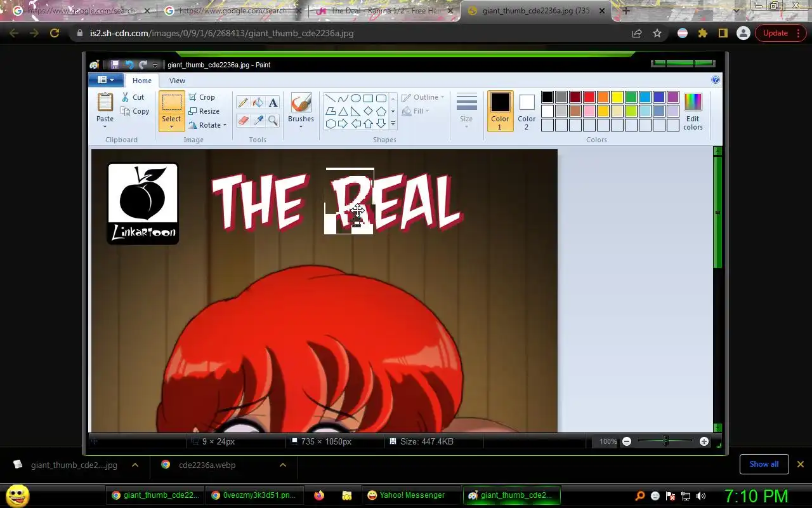Open the Resize dialog button
The height and width of the screenshot is (508, 812).
pos(204,111)
